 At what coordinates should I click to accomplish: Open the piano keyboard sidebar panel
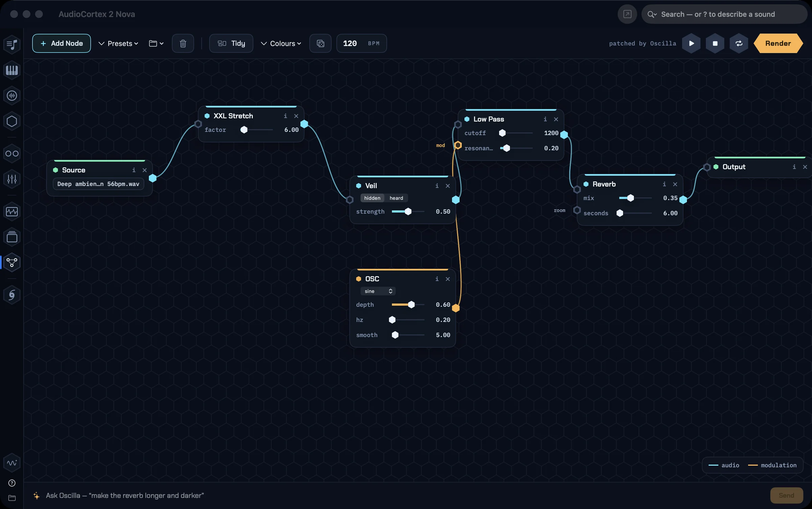coord(12,70)
